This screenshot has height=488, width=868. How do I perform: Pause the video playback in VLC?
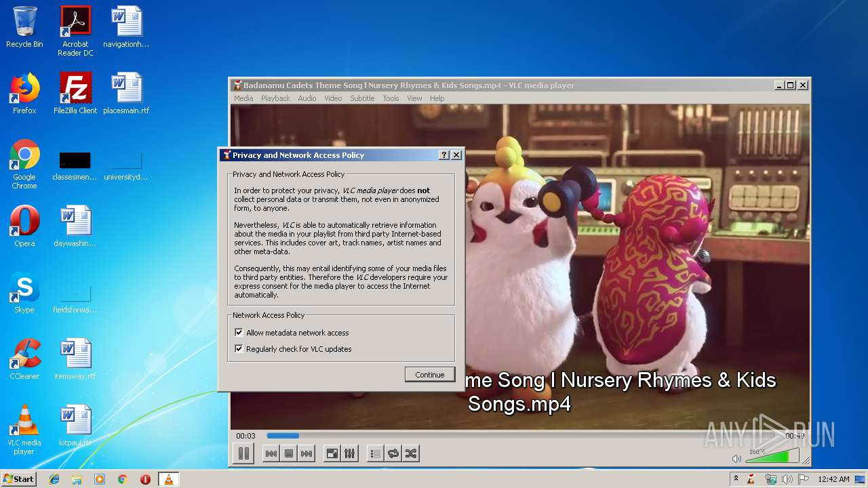click(243, 454)
